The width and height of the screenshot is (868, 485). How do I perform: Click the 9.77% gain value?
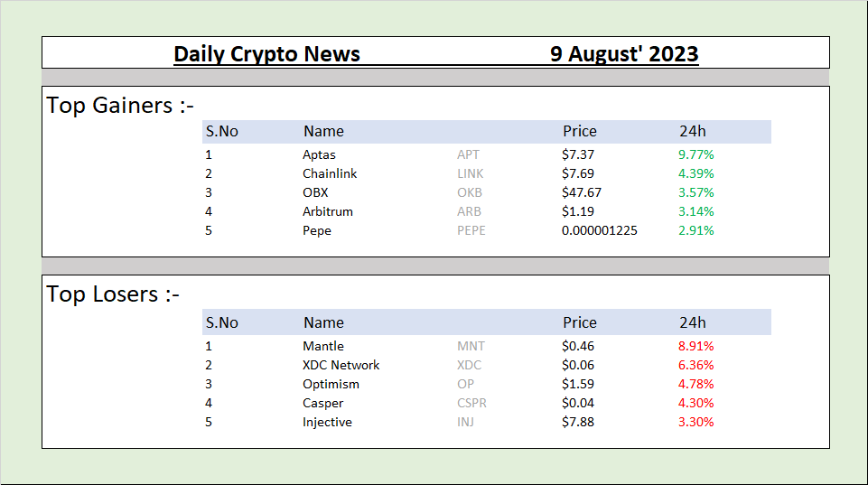[x=695, y=154]
